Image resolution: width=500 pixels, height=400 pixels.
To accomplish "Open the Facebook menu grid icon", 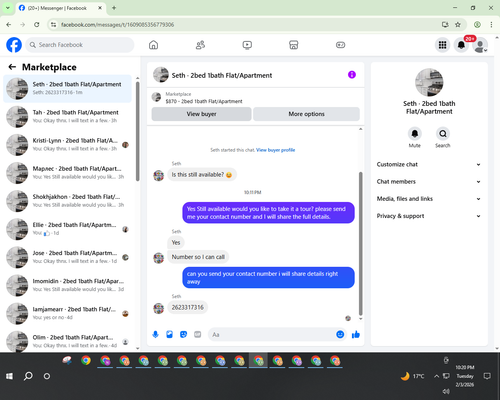I will [x=442, y=45].
